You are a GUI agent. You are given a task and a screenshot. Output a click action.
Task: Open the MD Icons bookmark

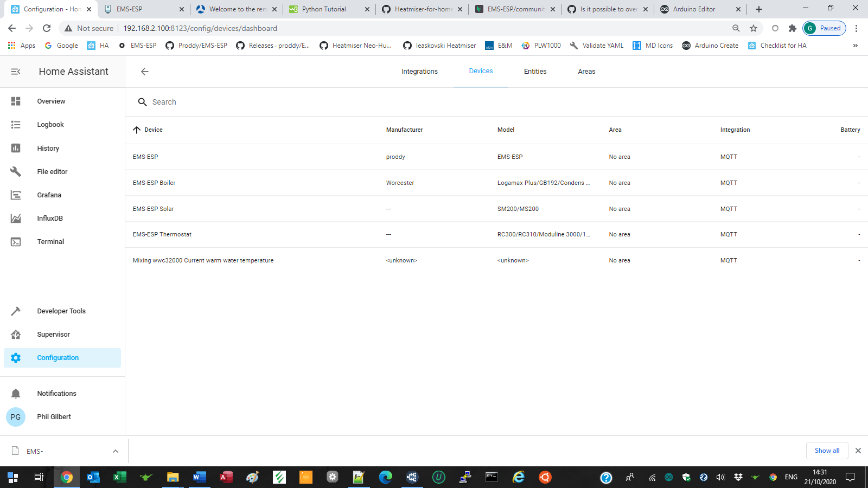pos(653,46)
